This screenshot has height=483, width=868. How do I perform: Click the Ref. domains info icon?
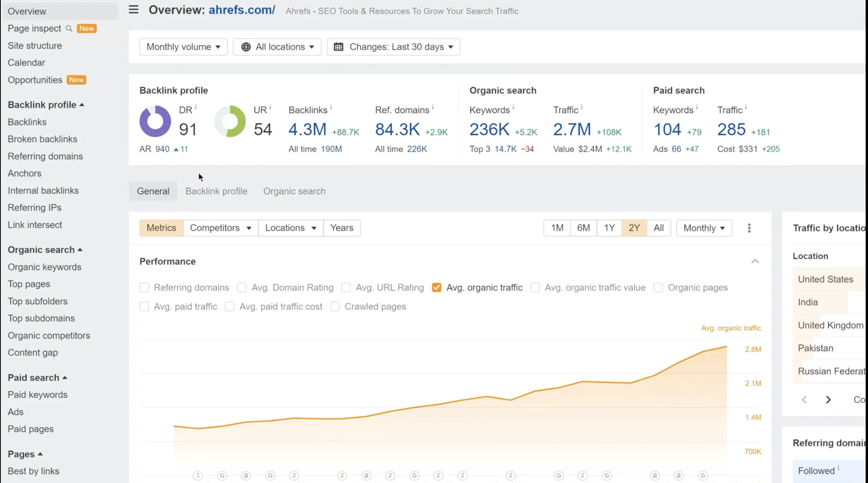(x=432, y=107)
